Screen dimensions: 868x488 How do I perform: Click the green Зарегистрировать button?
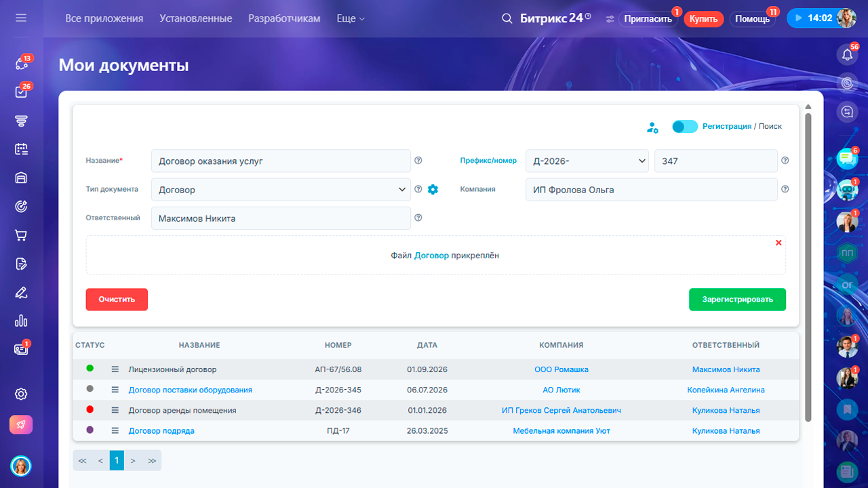point(737,300)
